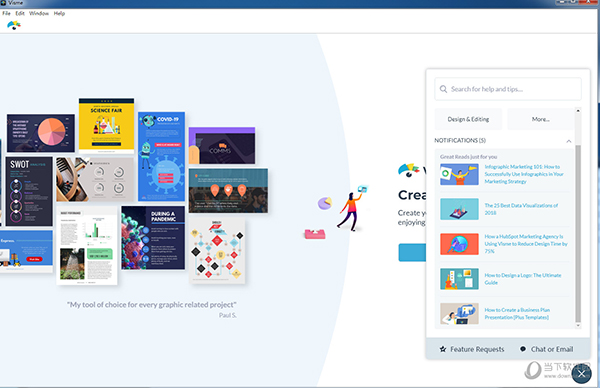Open How to Create a Business Plan article
600x388 pixels.
517,313
